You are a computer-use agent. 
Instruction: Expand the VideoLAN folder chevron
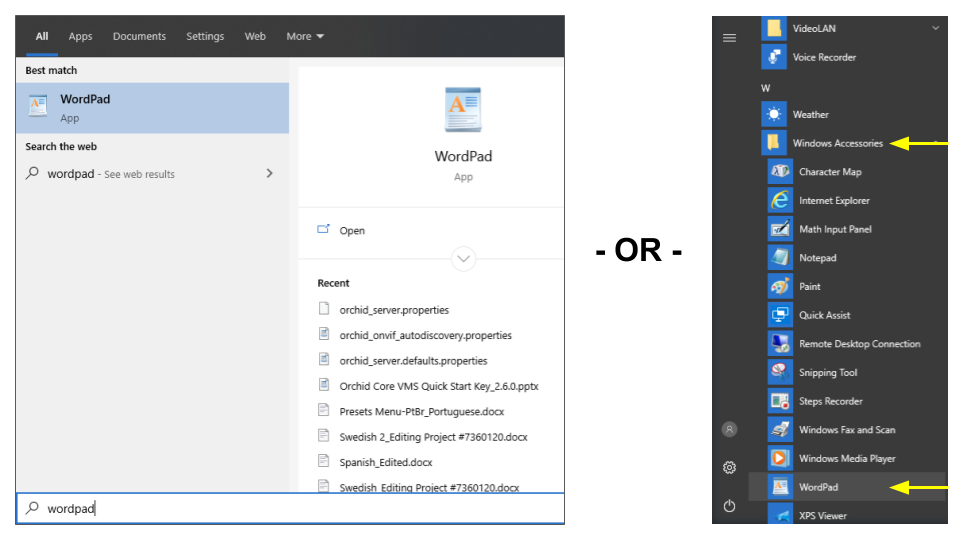935,28
